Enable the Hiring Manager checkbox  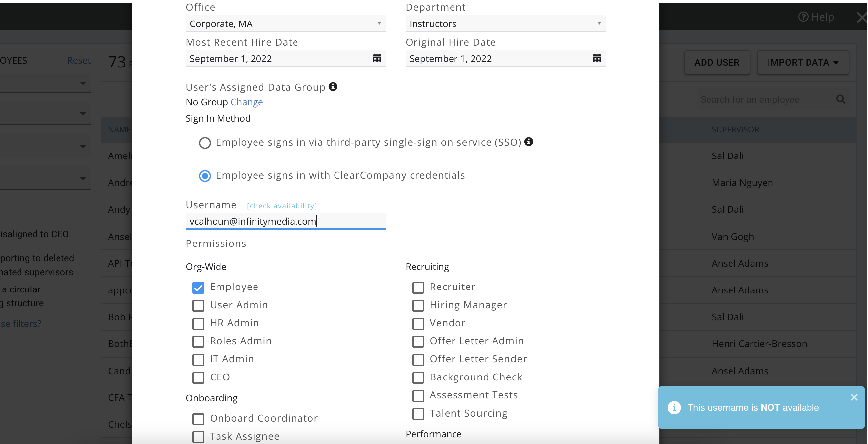coord(418,306)
